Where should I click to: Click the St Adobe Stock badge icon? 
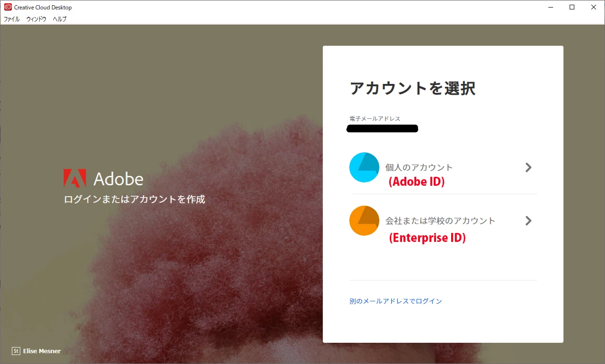pos(16,351)
